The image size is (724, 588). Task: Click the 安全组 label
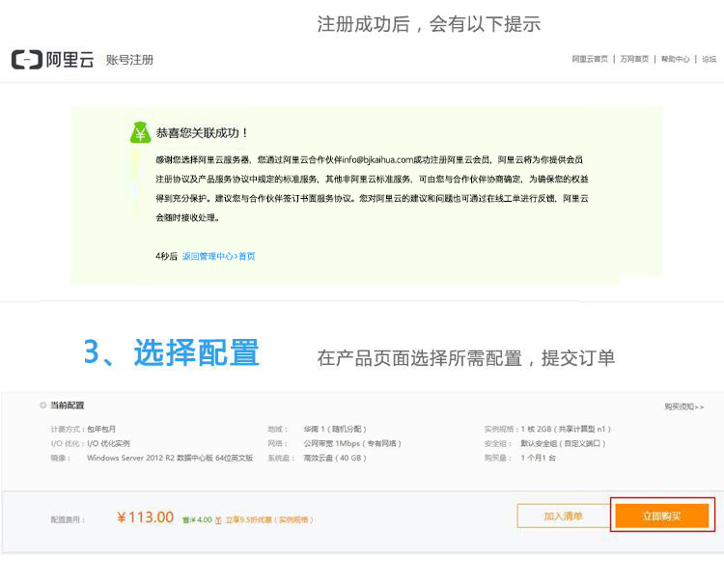[498, 443]
